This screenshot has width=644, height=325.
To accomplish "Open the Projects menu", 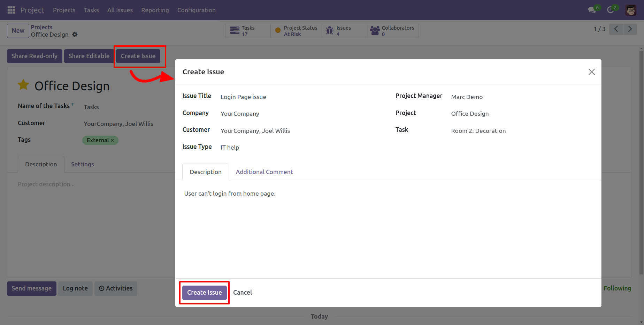I will click(x=64, y=10).
